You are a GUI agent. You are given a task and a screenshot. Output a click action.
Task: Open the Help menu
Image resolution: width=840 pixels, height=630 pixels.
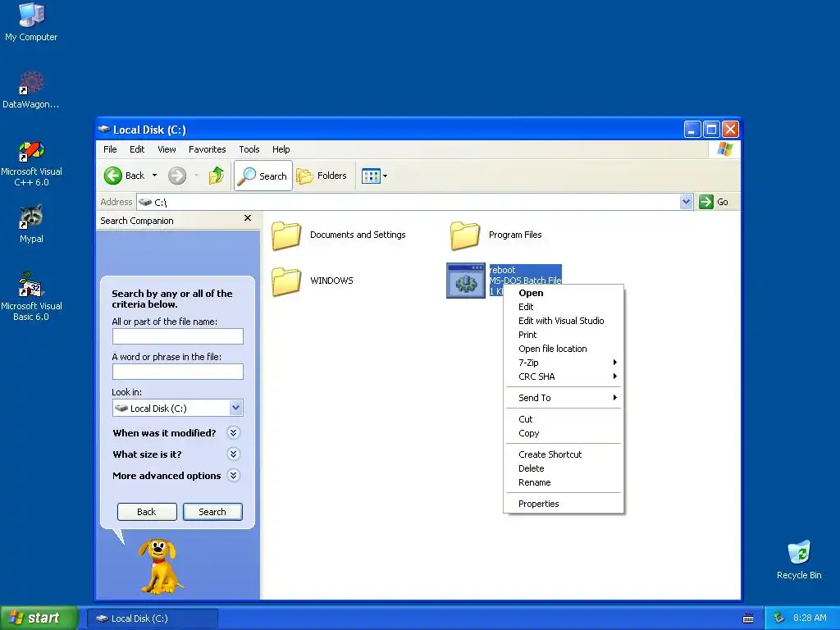tap(281, 149)
